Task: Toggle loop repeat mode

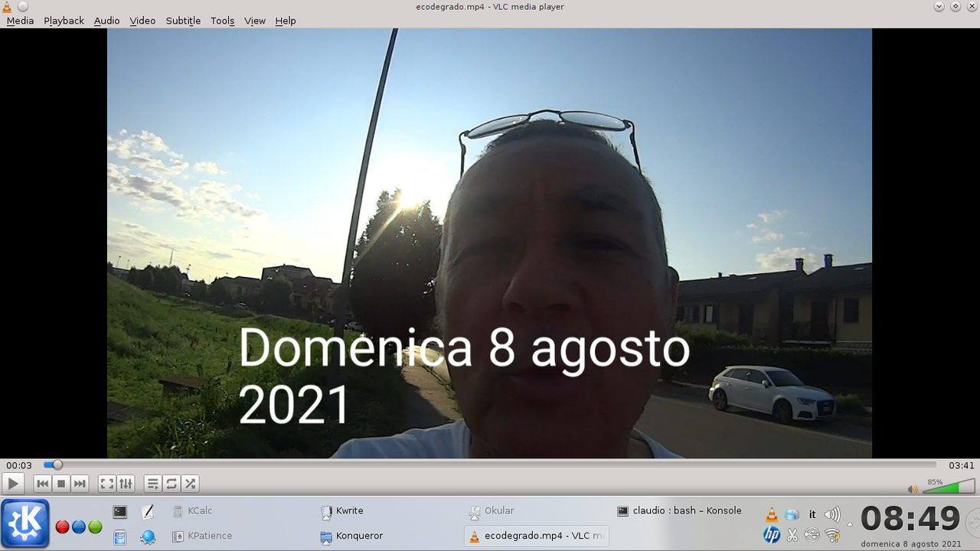Action: [x=171, y=484]
